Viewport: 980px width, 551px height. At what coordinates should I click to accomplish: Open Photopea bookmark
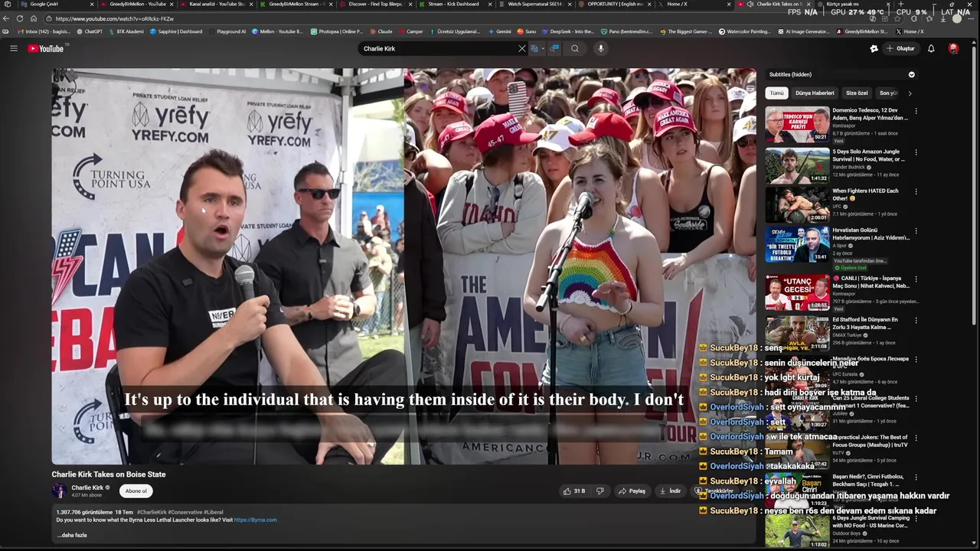(337, 31)
